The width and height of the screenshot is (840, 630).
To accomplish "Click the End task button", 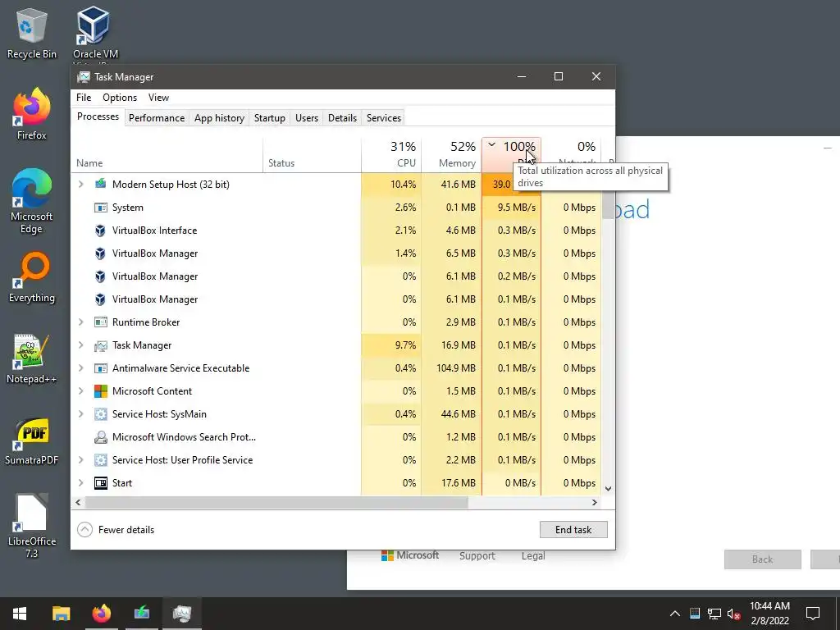I will pyautogui.click(x=573, y=530).
